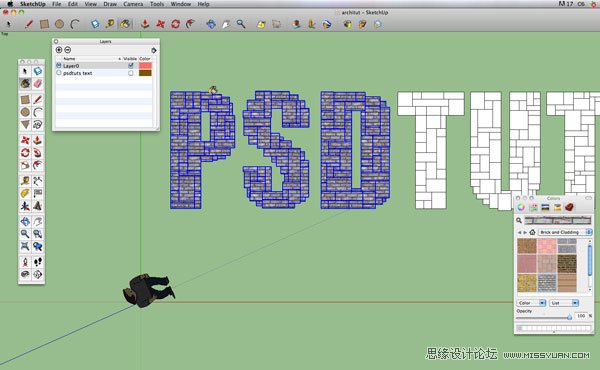This screenshot has width=600, height=370.
Task: Open the psdtuts text brown color swatch
Action: coord(145,73)
